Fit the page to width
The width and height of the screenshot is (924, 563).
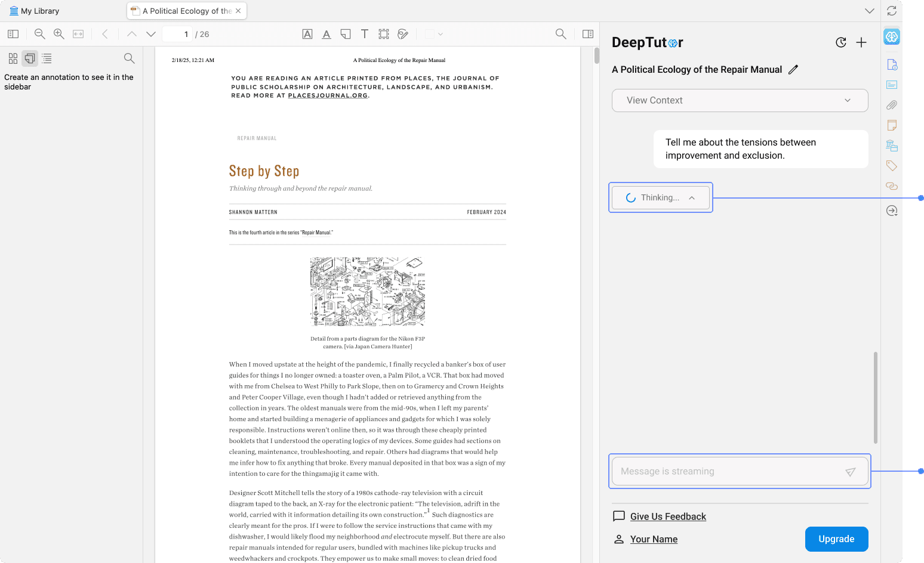[x=78, y=34]
